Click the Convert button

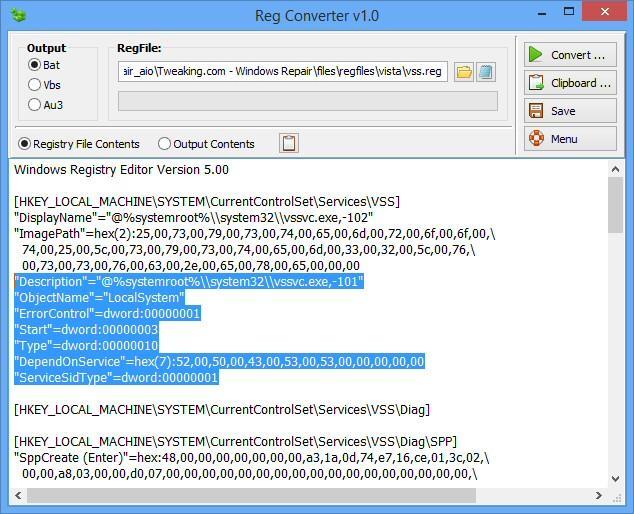(570, 55)
